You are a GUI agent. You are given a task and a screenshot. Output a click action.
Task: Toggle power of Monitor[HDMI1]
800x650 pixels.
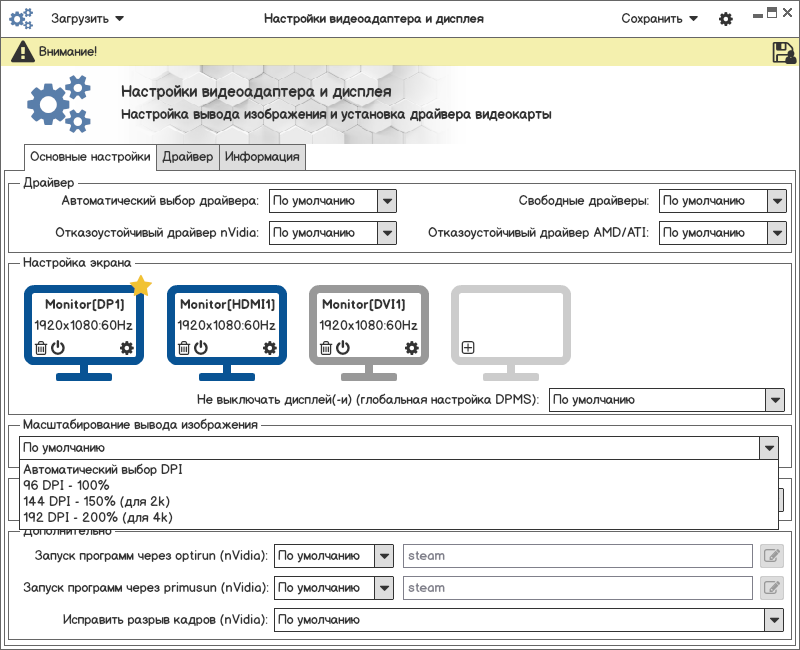(x=201, y=347)
